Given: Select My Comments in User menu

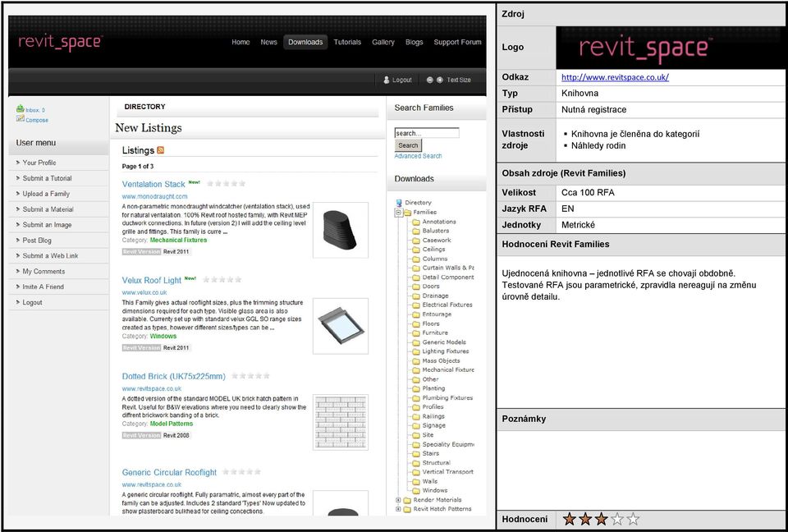Looking at the screenshot, I should pos(58,272).
